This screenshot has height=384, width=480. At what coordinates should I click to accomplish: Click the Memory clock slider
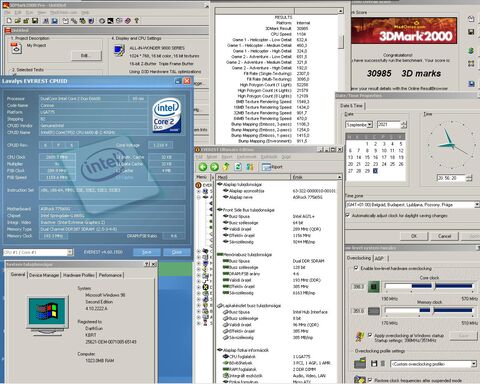point(429,310)
